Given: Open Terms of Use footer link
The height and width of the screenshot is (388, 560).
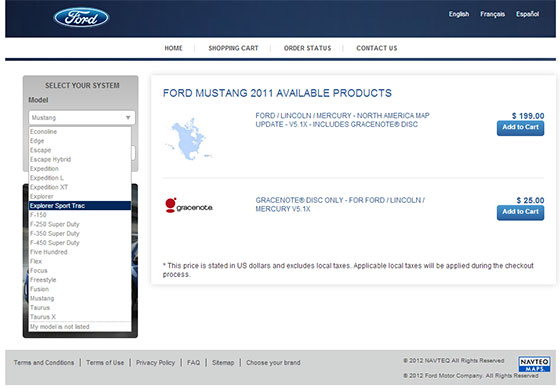Looking at the screenshot, I should (105, 363).
